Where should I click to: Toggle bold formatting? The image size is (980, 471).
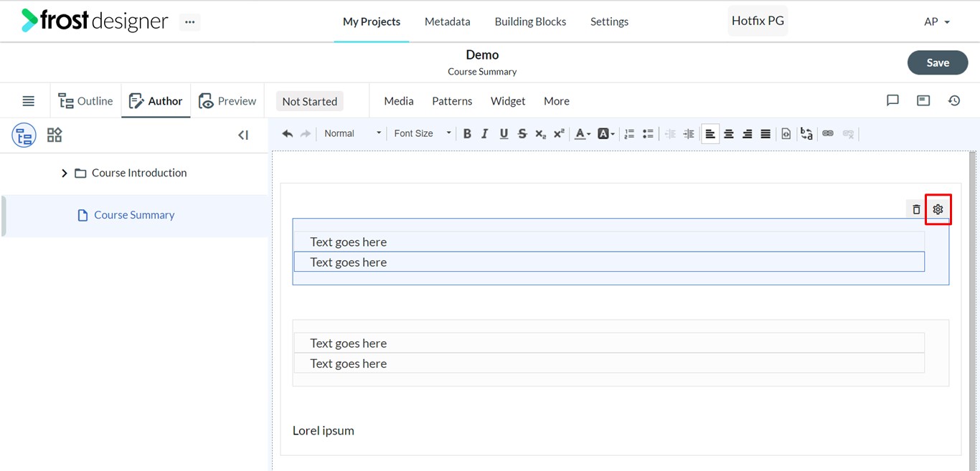(x=467, y=133)
